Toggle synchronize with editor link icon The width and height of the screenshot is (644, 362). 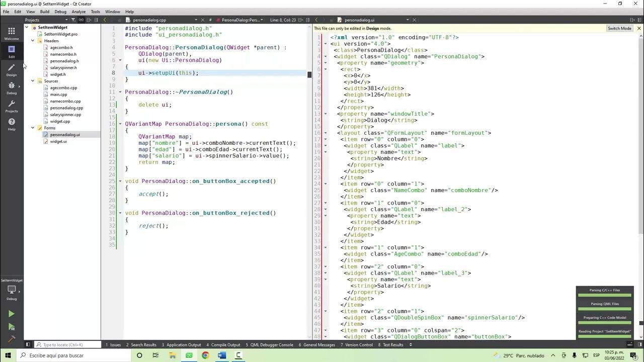click(x=81, y=20)
